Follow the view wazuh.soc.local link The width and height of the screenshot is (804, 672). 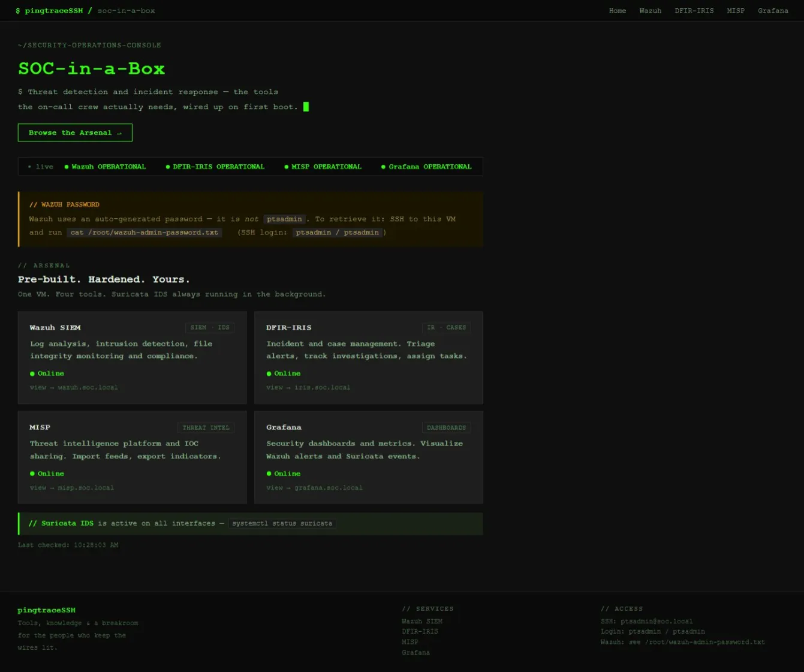pyautogui.click(x=74, y=387)
